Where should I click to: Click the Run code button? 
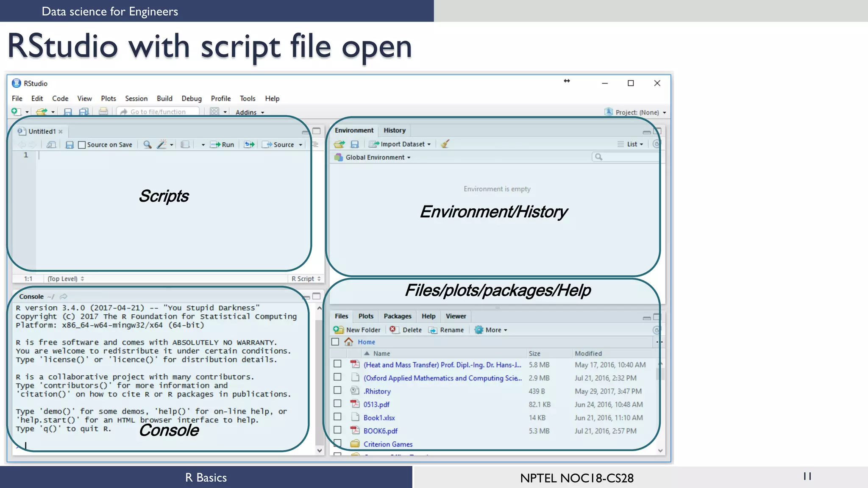(223, 144)
